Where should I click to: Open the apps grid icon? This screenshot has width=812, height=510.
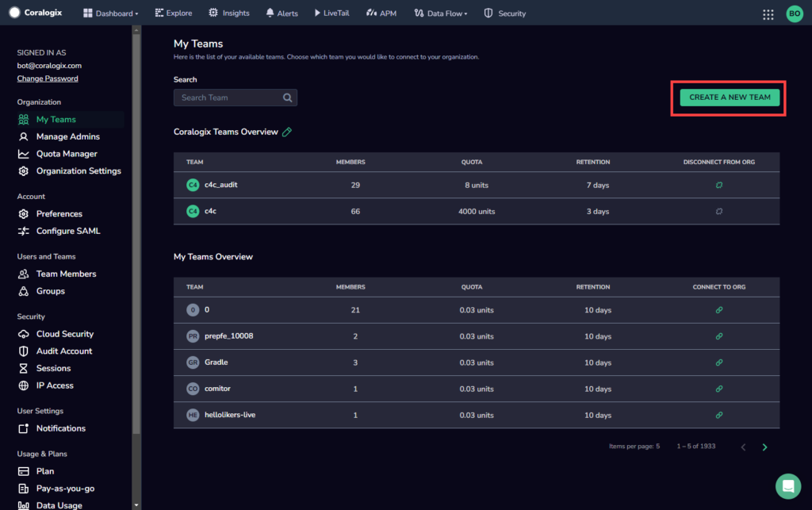tap(768, 14)
